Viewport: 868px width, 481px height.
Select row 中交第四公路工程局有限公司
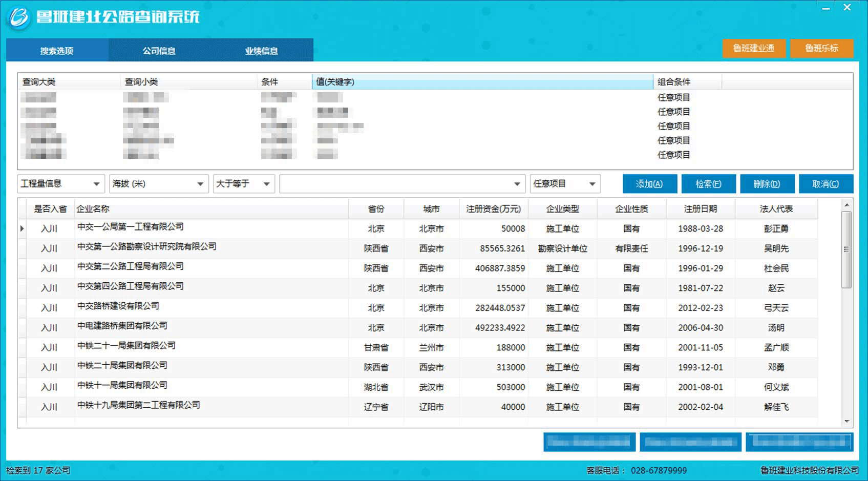point(418,288)
